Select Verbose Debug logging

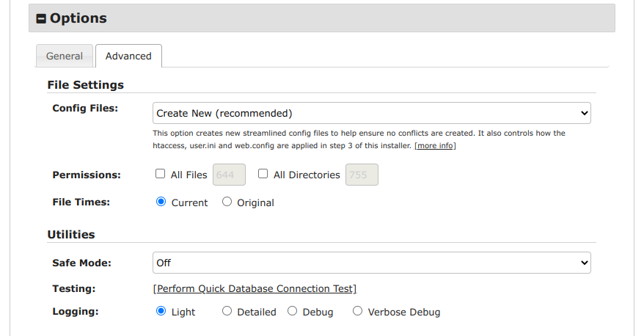(x=357, y=311)
